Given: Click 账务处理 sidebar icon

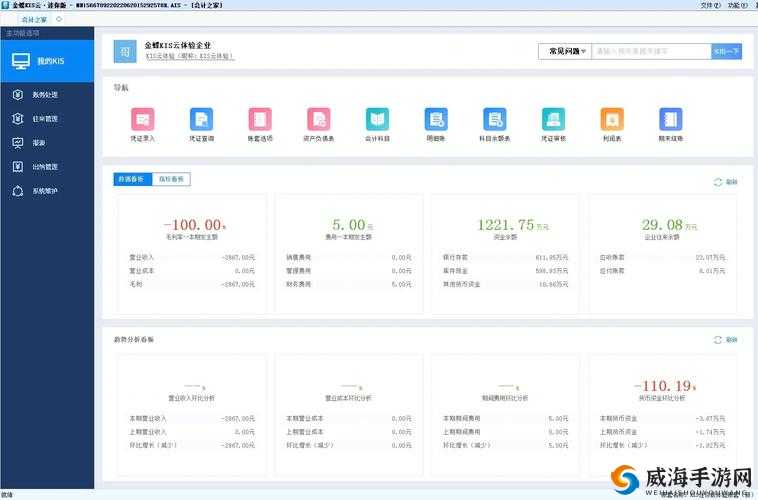Looking at the screenshot, I should [x=18, y=95].
